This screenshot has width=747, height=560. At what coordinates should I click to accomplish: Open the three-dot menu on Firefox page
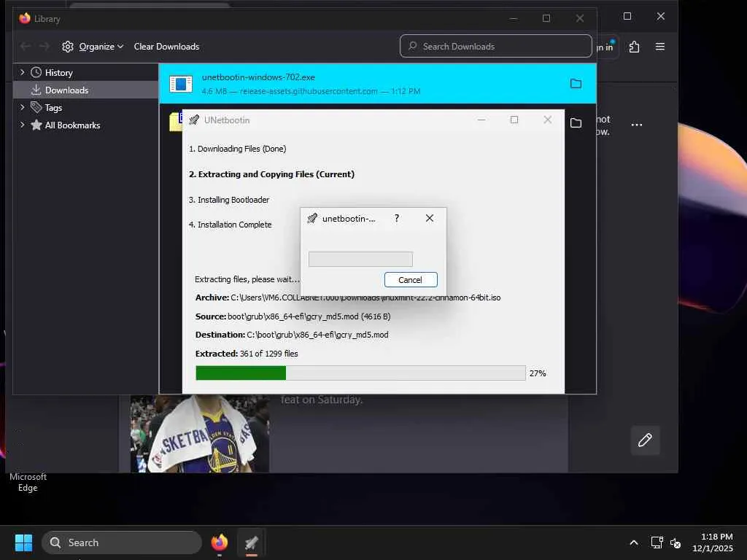pyautogui.click(x=636, y=125)
